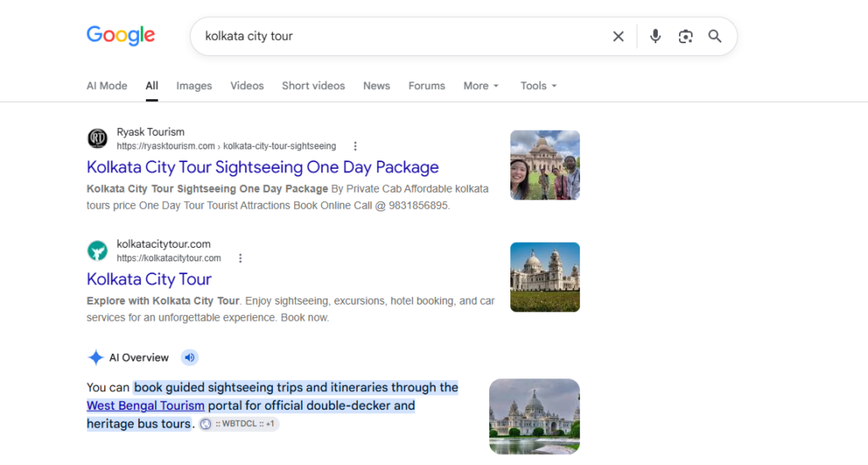
Task: Click the https://kolkatacitytour.com URL text
Action: (x=169, y=258)
